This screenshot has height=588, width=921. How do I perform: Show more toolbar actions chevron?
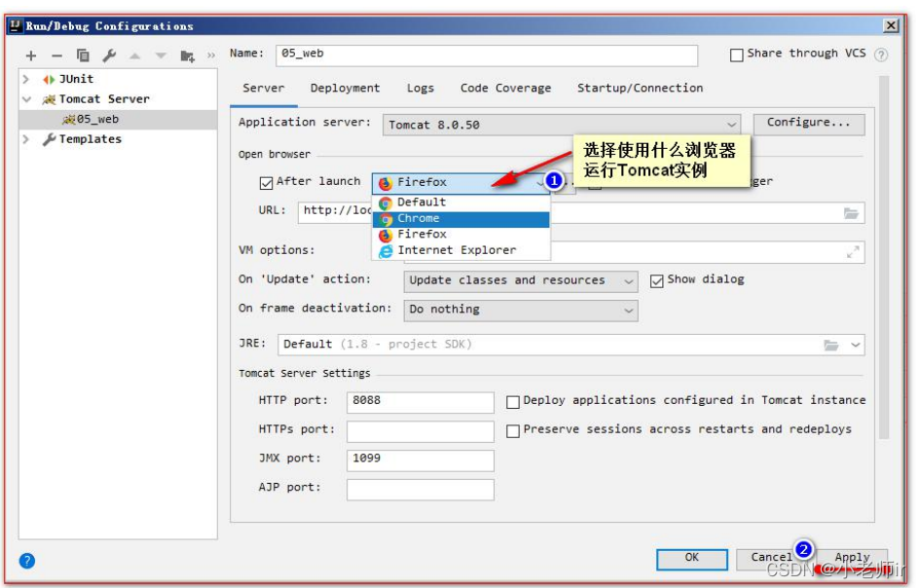tap(211, 55)
